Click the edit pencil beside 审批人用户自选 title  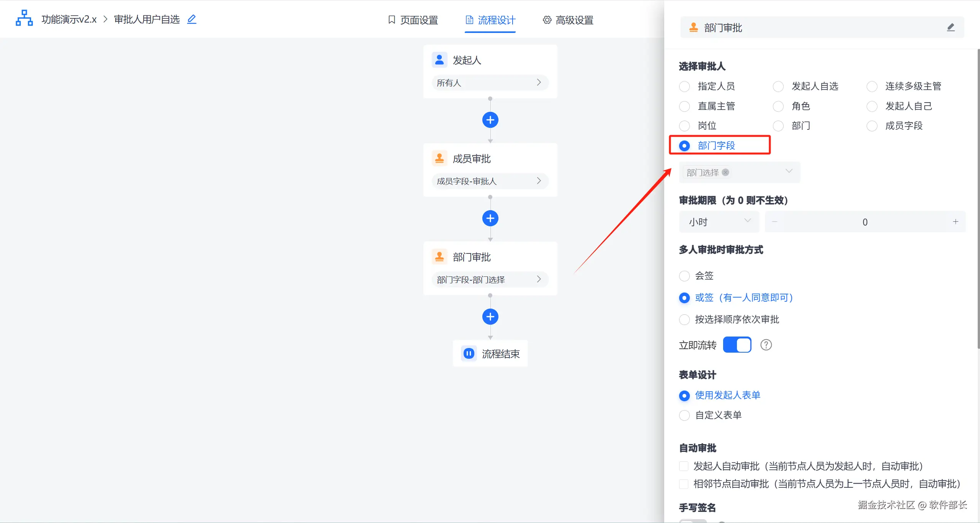tap(192, 19)
